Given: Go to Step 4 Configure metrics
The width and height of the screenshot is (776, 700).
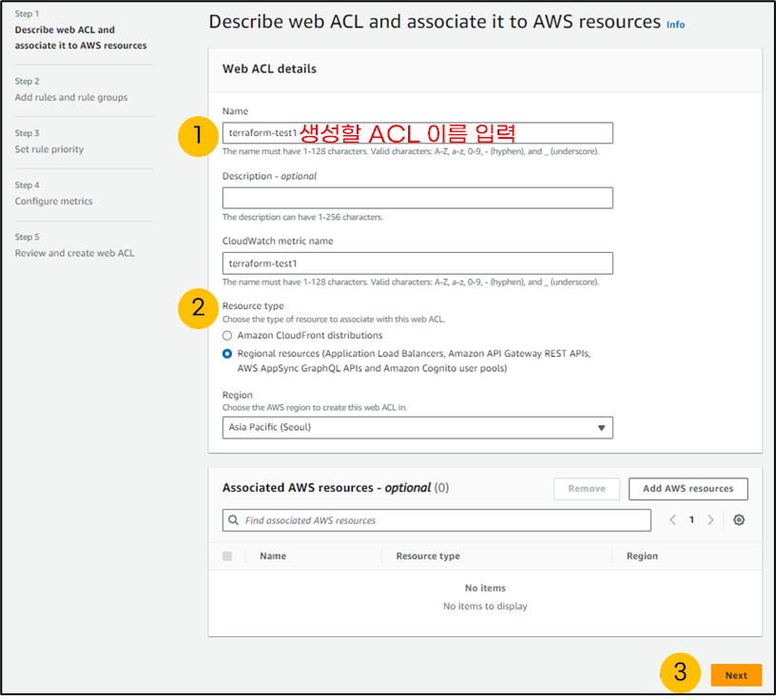Looking at the screenshot, I should pyautogui.click(x=53, y=202).
